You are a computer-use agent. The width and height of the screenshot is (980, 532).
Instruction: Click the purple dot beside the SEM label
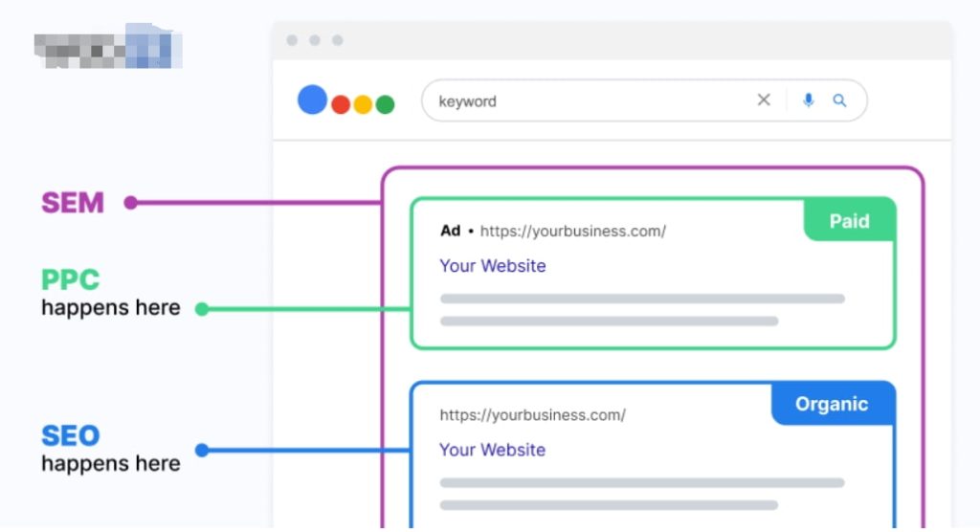(131, 203)
